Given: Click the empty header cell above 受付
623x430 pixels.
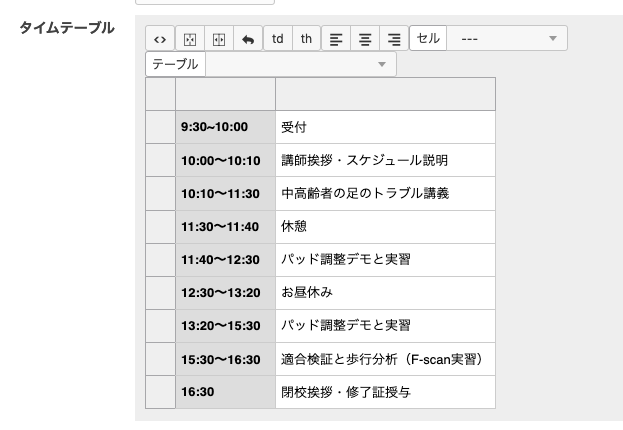Looking at the screenshot, I should click(385, 94).
